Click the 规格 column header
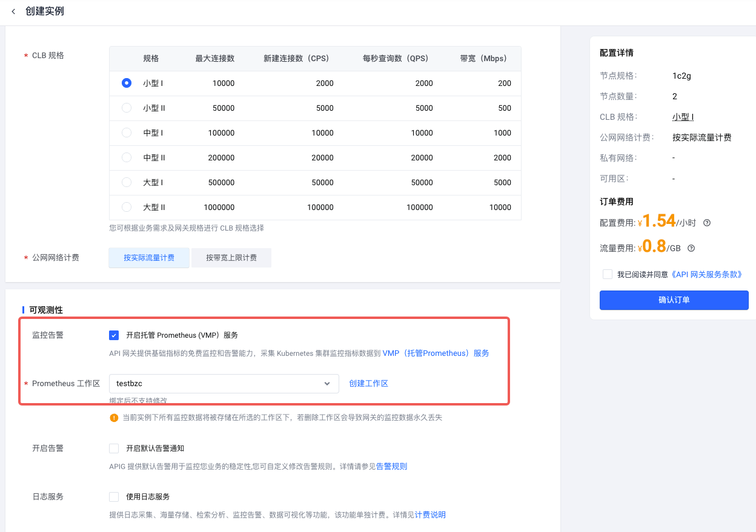Screen dimensions: 756x532 pos(151,59)
